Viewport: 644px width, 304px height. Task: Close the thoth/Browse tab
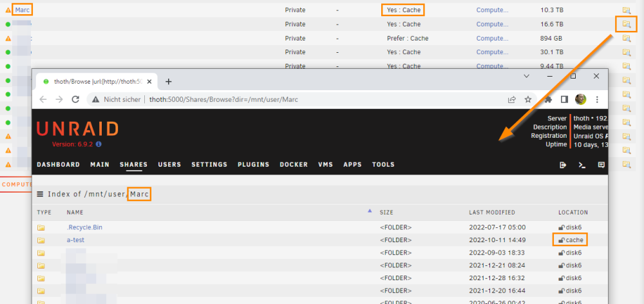(x=149, y=81)
